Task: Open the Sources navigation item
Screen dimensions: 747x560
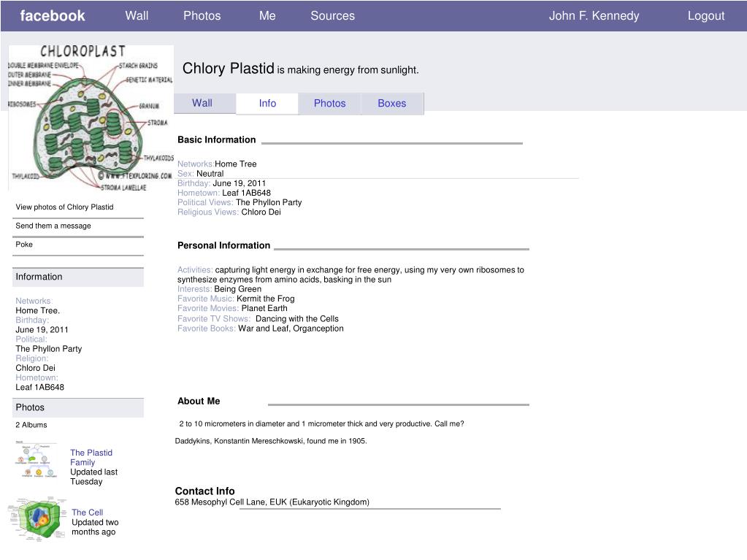Action: click(332, 16)
